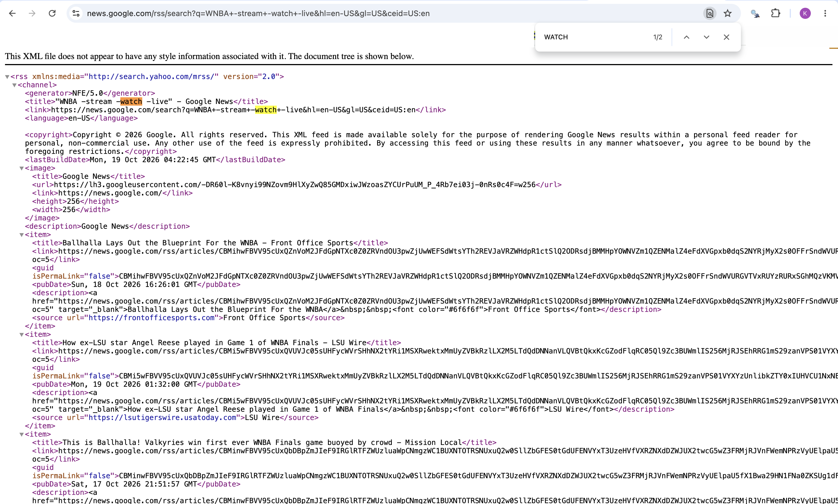This screenshot has height=504, width=838.
Task: Close the find bar
Action: [x=727, y=37]
